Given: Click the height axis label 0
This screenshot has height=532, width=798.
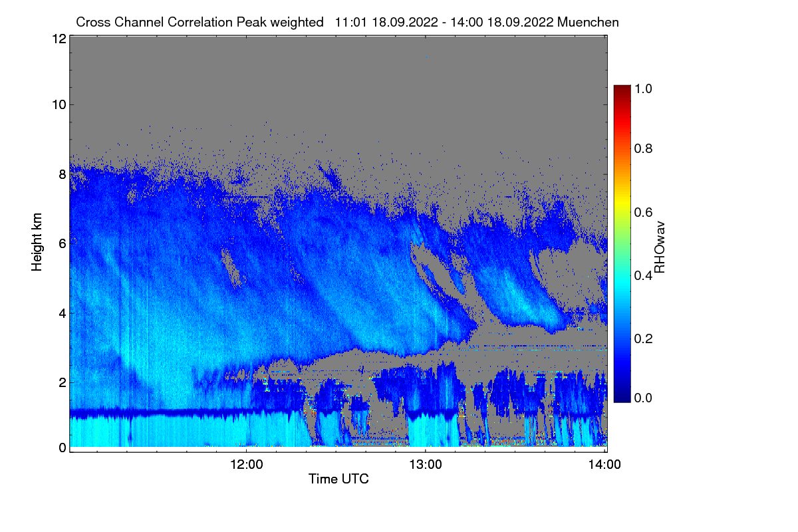Looking at the screenshot, I should (x=62, y=448).
